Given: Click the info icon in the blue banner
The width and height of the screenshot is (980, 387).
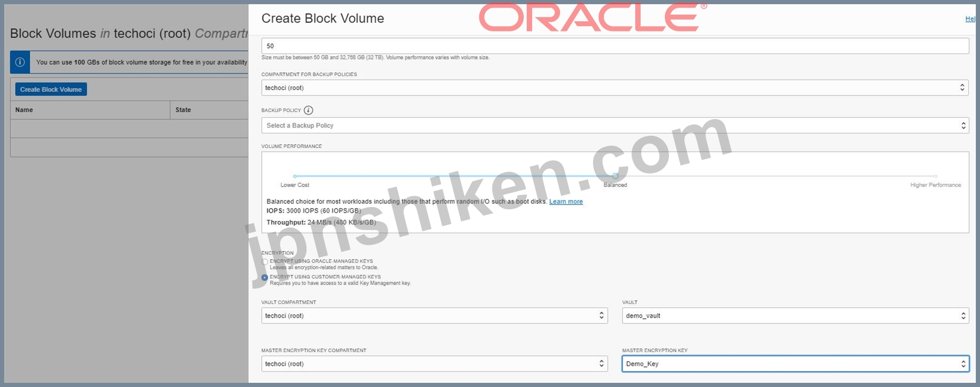Looking at the screenshot, I should click(20, 62).
